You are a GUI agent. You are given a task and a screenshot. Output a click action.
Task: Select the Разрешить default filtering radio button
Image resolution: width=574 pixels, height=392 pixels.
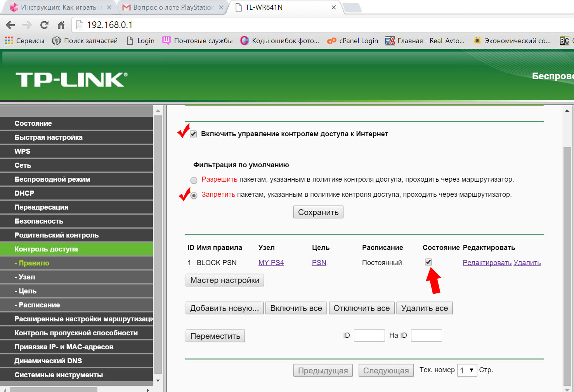[194, 180]
